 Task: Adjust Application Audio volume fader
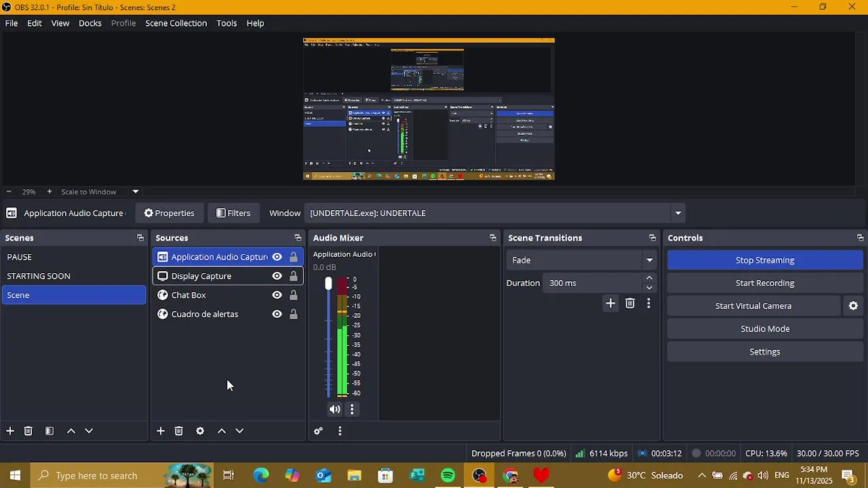pyautogui.click(x=328, y=284)
